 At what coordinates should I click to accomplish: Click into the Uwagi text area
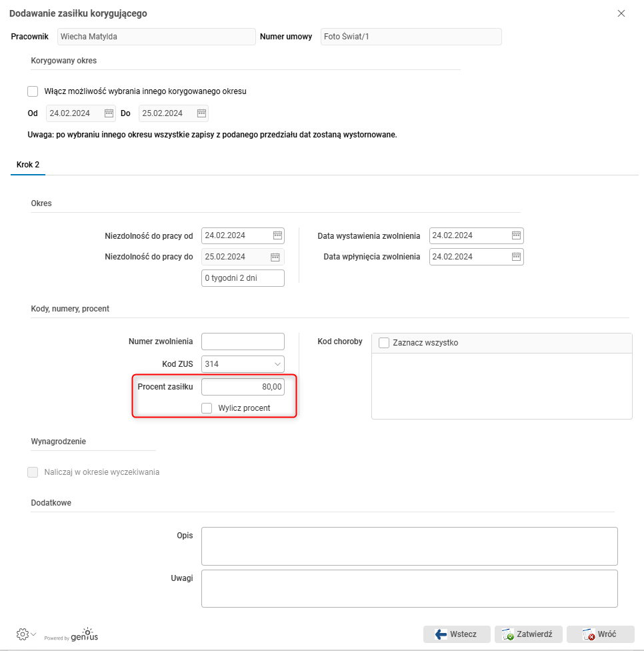409,589
